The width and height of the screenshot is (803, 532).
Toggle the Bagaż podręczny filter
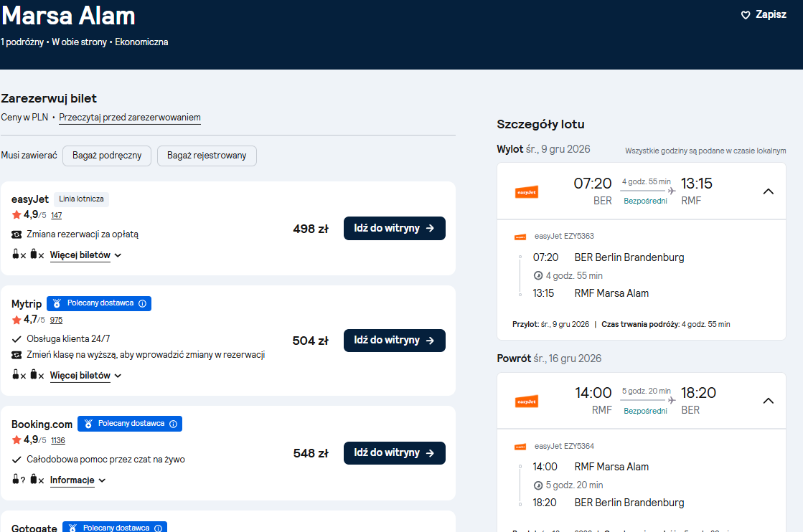pos(107,156)
